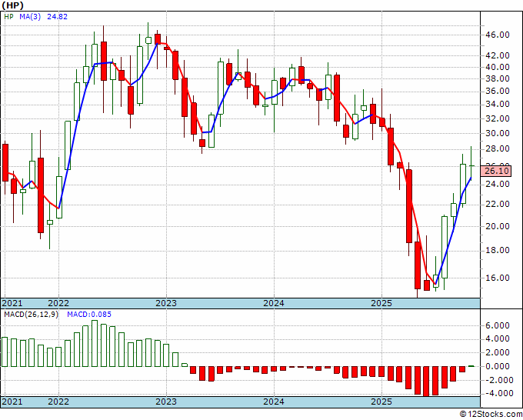This screenshot has height=420, width=523.
Task: Click 2022 on the MACD panel time axis
Action: tap(58, 402)
